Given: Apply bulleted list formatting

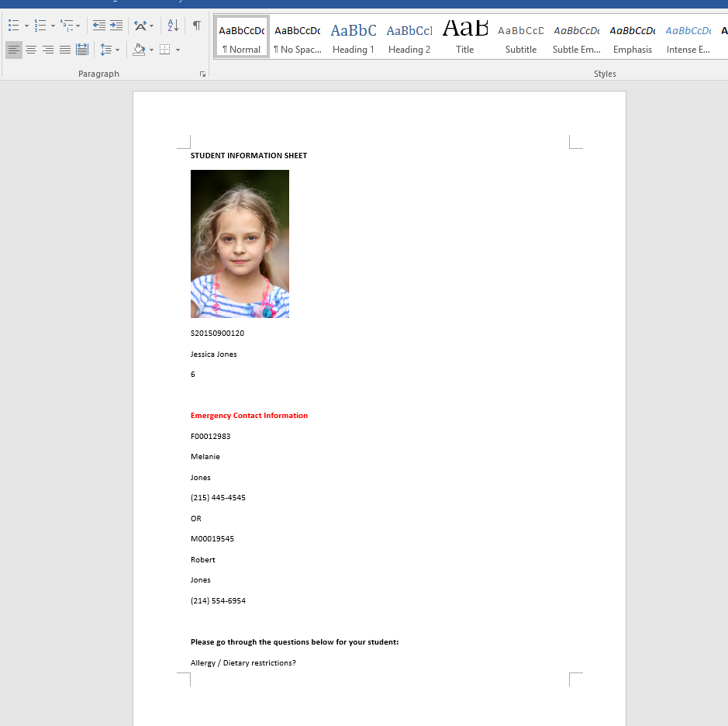Looking at the screenshot, I should click(14, 26).
